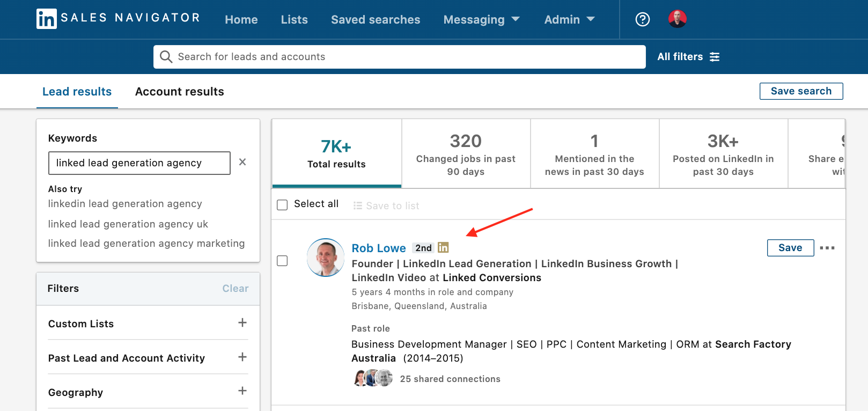This screenshot has width=868, height=411.
Task: Show 320 Changed jobs in past 90 days
Action: 466,153
